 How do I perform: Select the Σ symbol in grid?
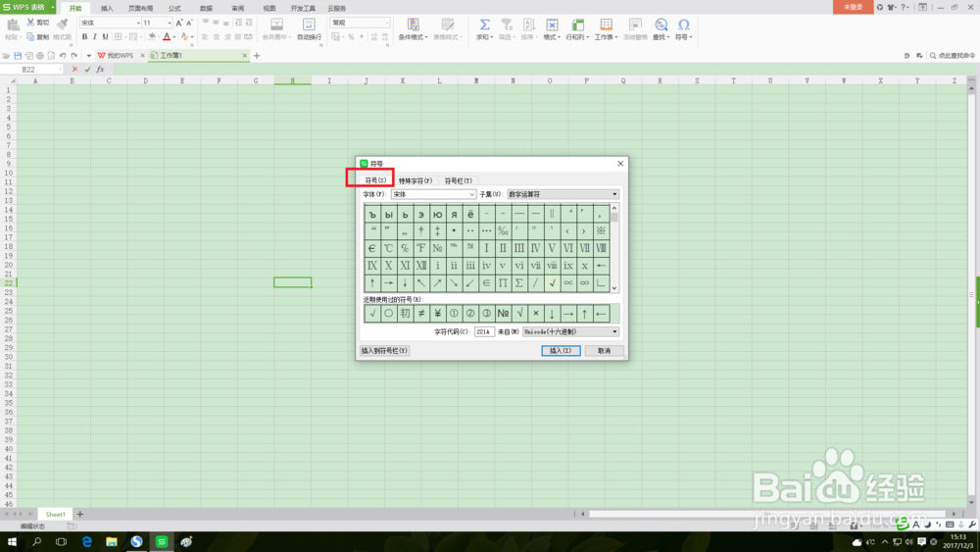(518, 283)
